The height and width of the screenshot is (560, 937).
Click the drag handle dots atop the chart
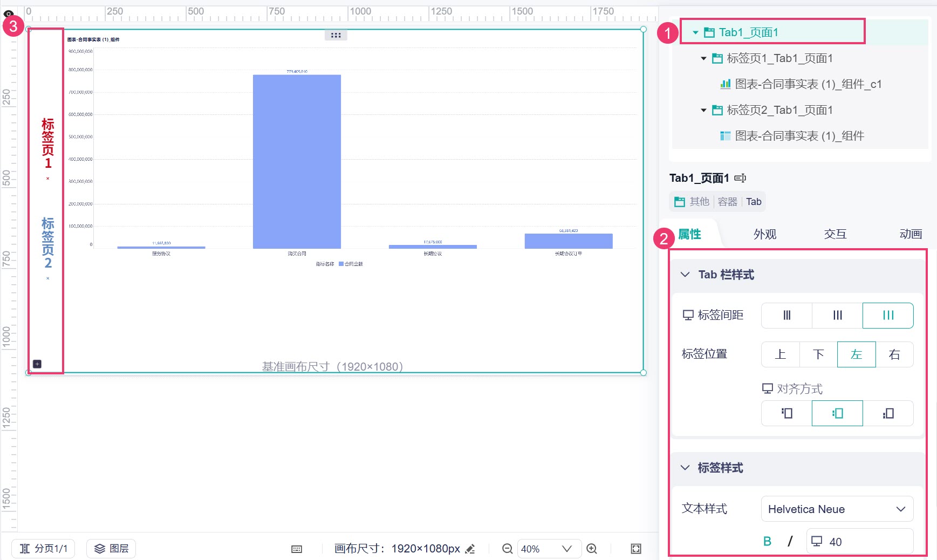336,35
